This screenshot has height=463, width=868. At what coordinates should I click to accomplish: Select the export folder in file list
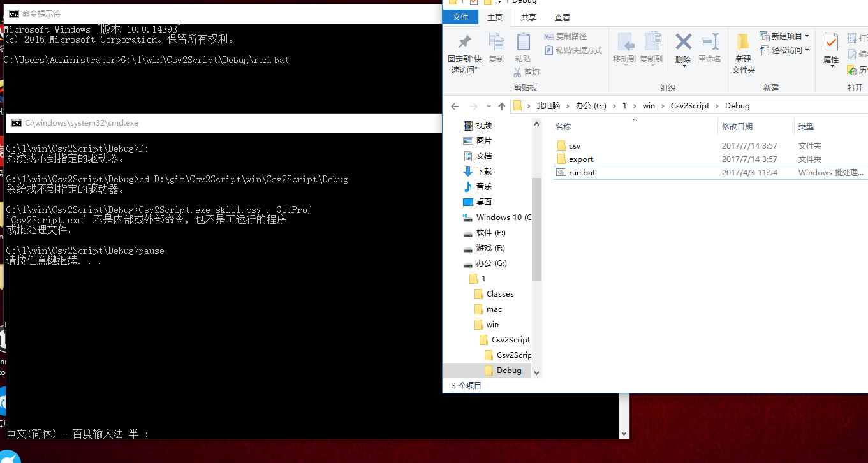point(581,159)
